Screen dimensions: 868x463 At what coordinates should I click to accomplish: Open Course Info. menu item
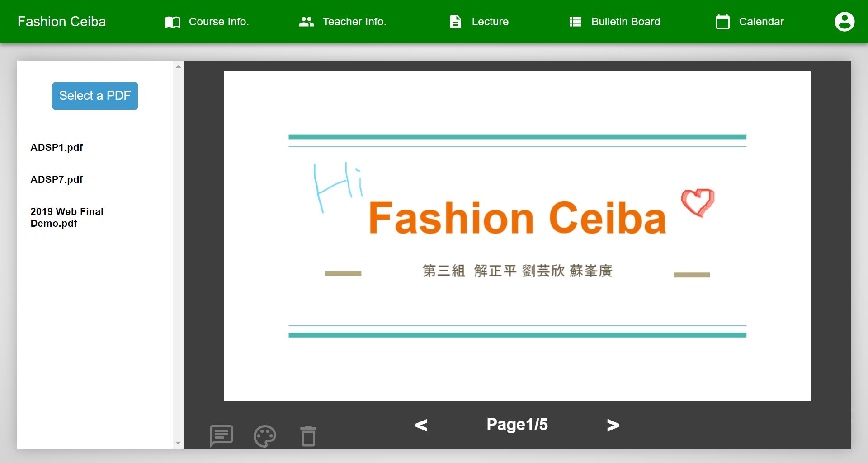pyautogui.click(x=219, y=22)
